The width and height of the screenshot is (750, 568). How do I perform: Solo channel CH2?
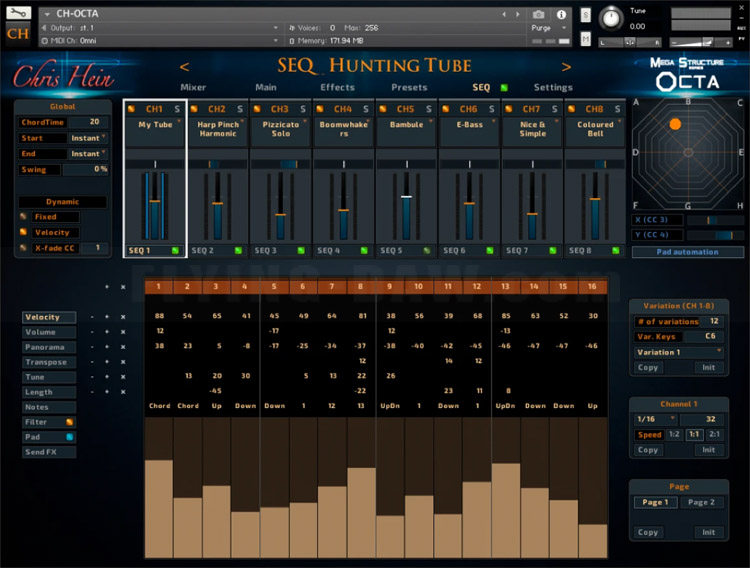(x=240, y=109)
